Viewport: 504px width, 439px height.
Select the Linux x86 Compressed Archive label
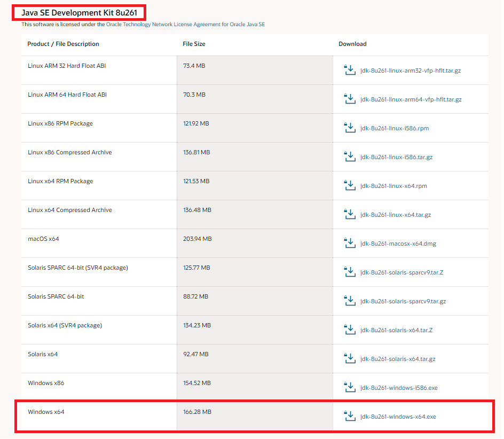(70, 152)
